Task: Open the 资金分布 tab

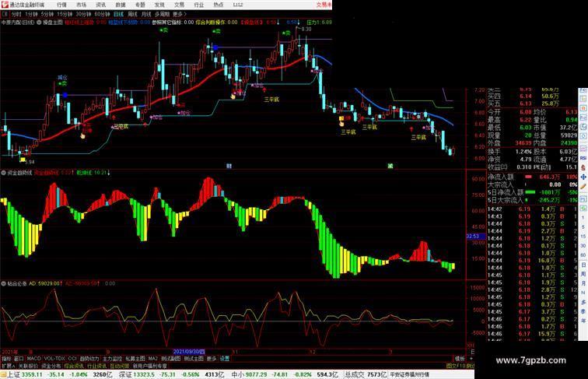Action: [x=51, y=366]
